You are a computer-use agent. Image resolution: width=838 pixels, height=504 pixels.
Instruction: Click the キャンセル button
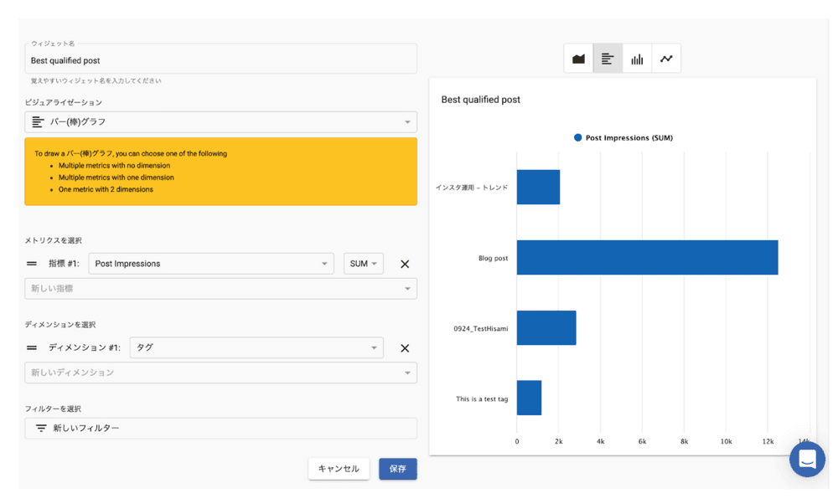tap(339, 469)
